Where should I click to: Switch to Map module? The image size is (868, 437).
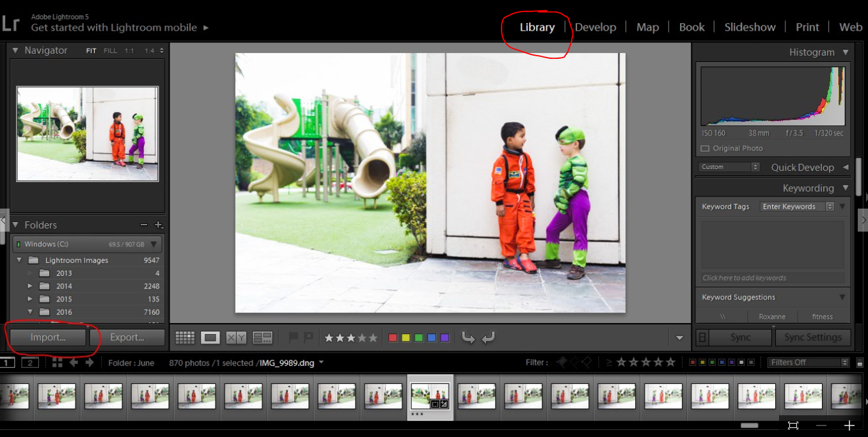tap(647, 27)
